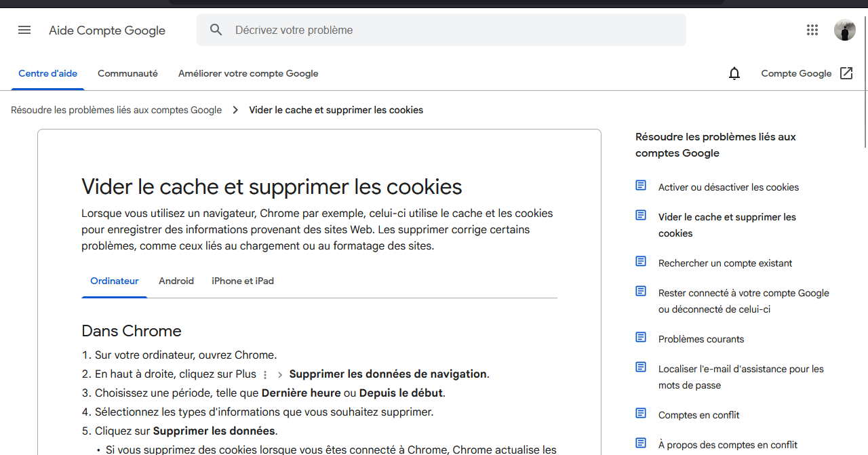Open the Google apps grid
This screenshot has width=868, height=455.
pyautogui.click(x=812, y=30)
